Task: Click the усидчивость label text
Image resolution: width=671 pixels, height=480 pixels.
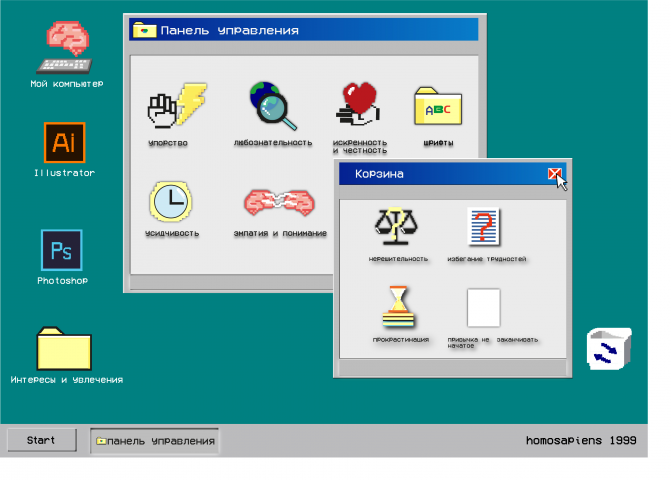Action: click(x=172, y=233)
